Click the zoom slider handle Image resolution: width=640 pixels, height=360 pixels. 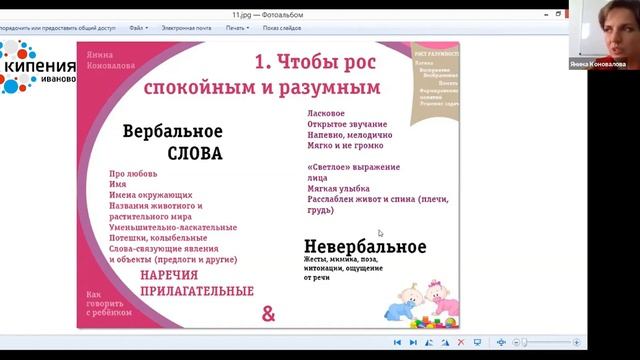tap(524, 342)
